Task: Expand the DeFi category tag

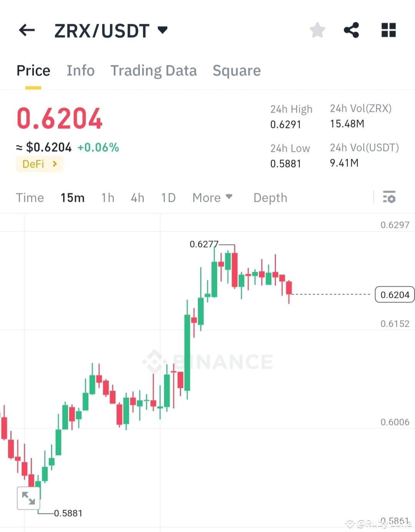Action: pyautogui.click(x=39, y=164)
